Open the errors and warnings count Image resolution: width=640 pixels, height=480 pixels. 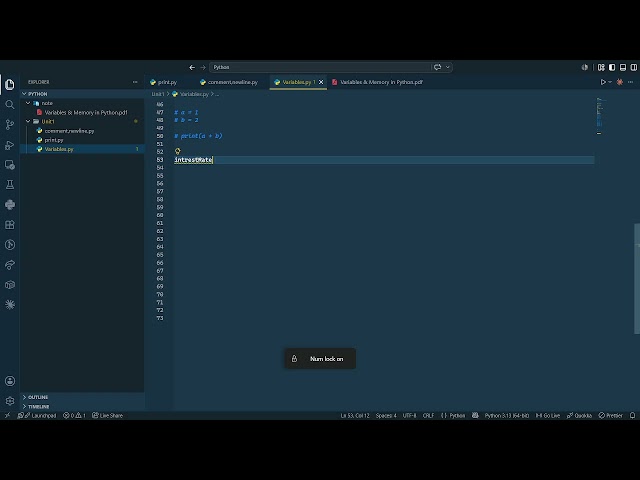tap(74, 416)
